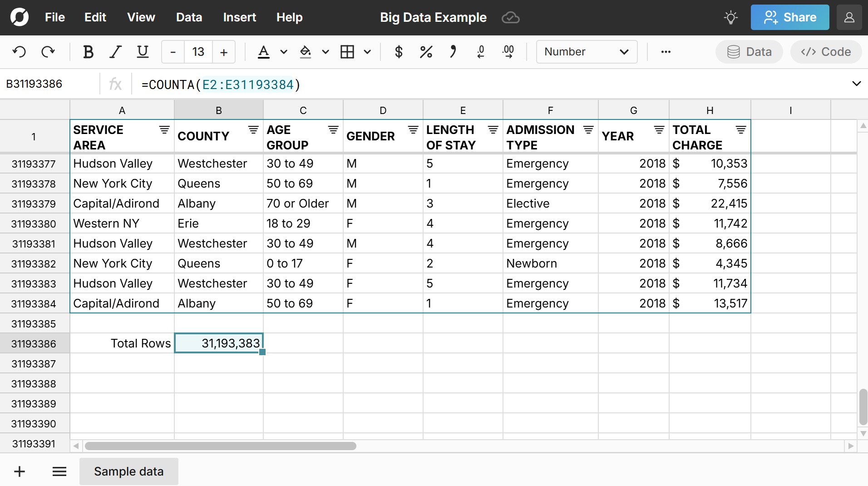Click the horizontal scrollbar thumb

tap(220, 446)
